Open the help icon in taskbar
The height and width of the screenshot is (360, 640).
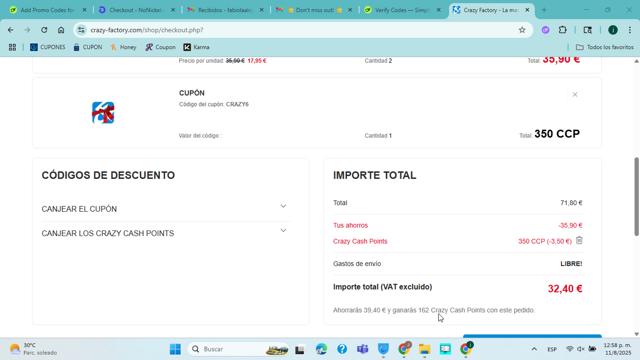click(x=342, y=349)
